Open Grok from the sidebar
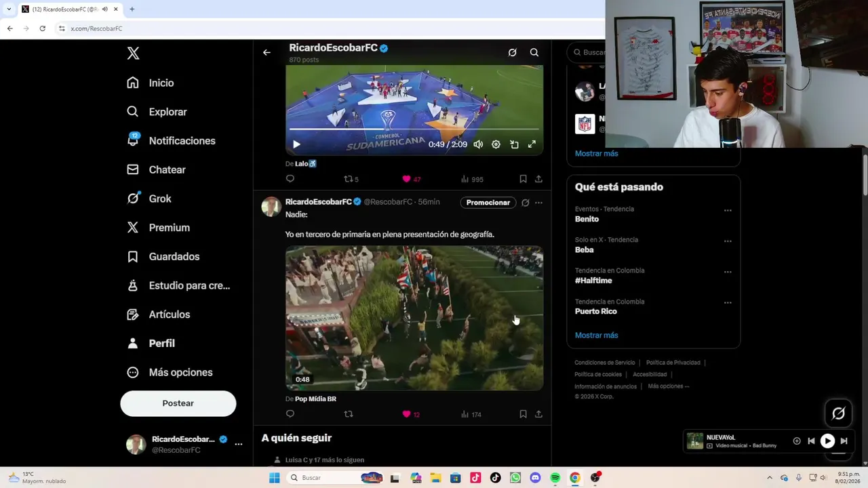 (149, 199)
